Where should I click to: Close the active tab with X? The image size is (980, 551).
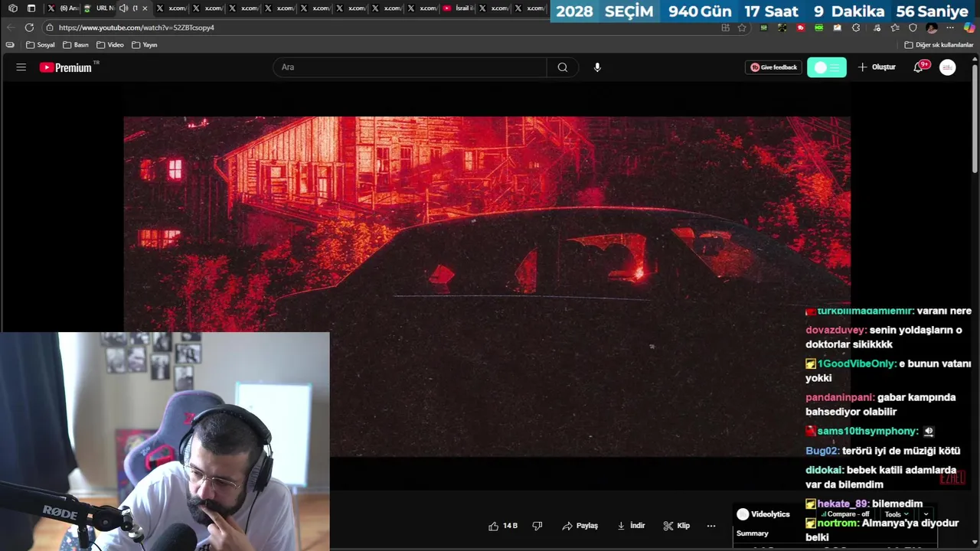(145, 8)
